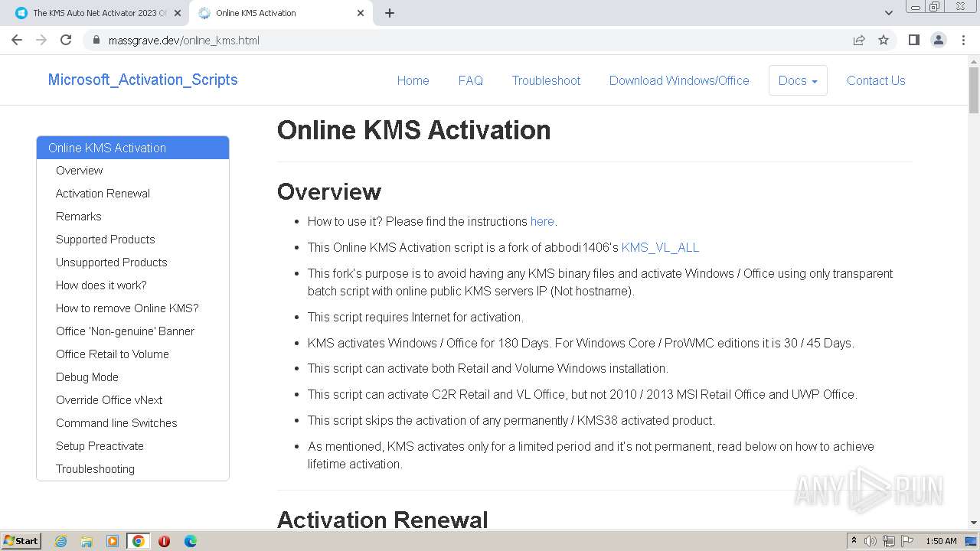This screenshot has width=980, height=551.
Task: Open the Edge taskbar icon
Action: [x=190, y=541]
